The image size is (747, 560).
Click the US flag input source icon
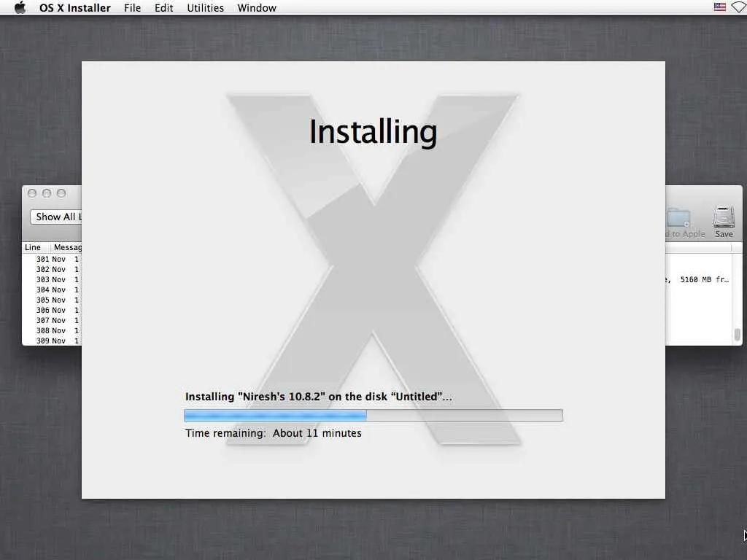tap(720, 7)
